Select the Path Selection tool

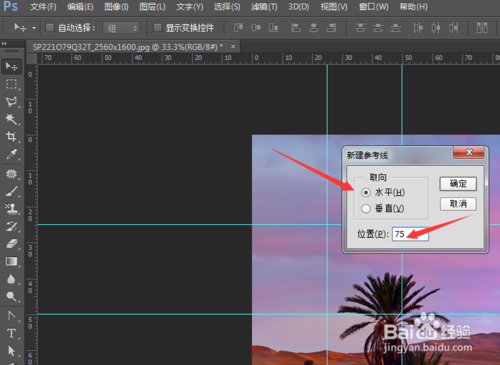(x=12, y=351)
